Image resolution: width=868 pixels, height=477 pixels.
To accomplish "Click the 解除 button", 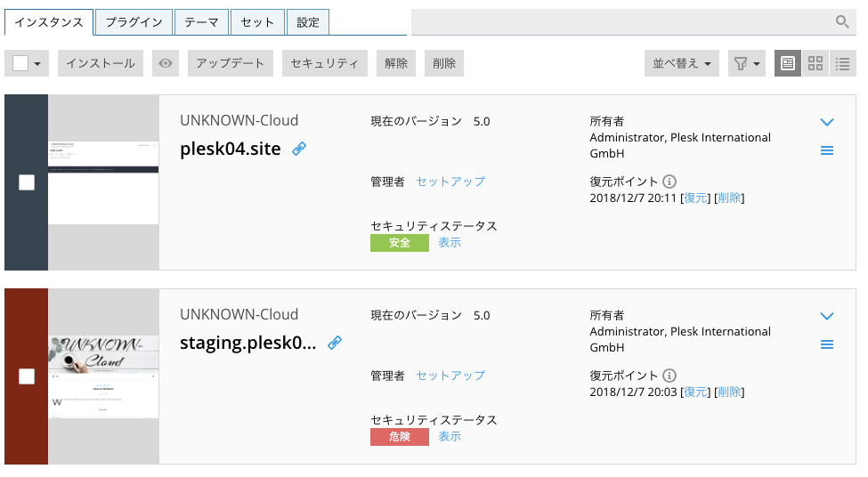I will coord(396,63).
